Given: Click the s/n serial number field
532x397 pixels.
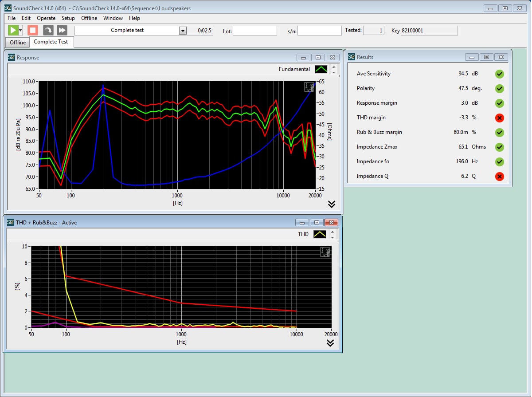Looking at the screenshot, I should click(319, 31).
